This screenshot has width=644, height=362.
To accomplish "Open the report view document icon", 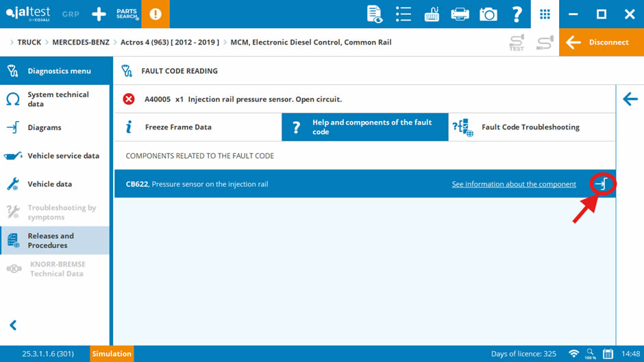I will click(374, 14).
